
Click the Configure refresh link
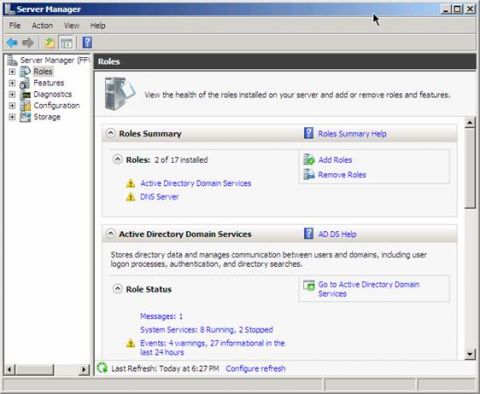click(256, 368)
